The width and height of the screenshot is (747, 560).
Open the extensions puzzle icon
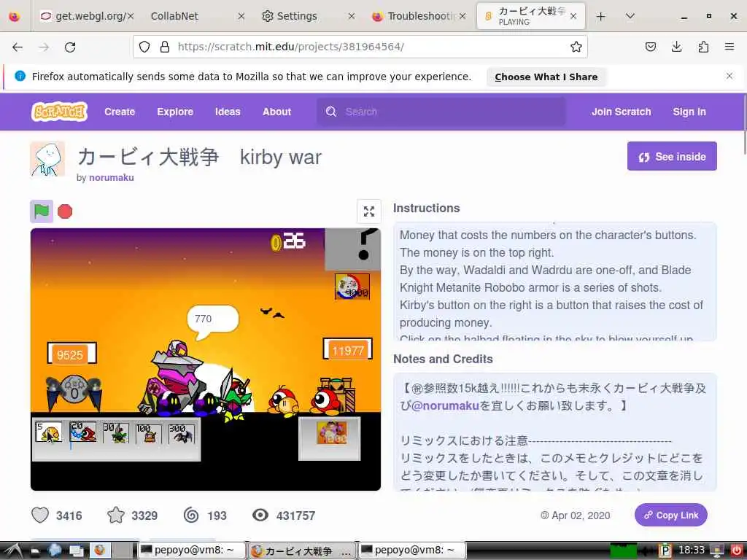tap(703, 47)
